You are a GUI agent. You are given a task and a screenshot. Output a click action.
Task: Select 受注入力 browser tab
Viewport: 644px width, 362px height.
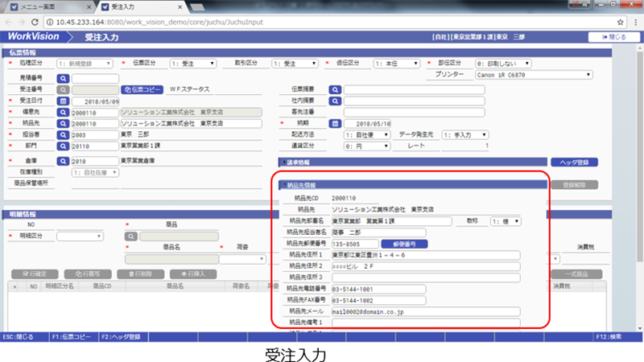(142, 6)
